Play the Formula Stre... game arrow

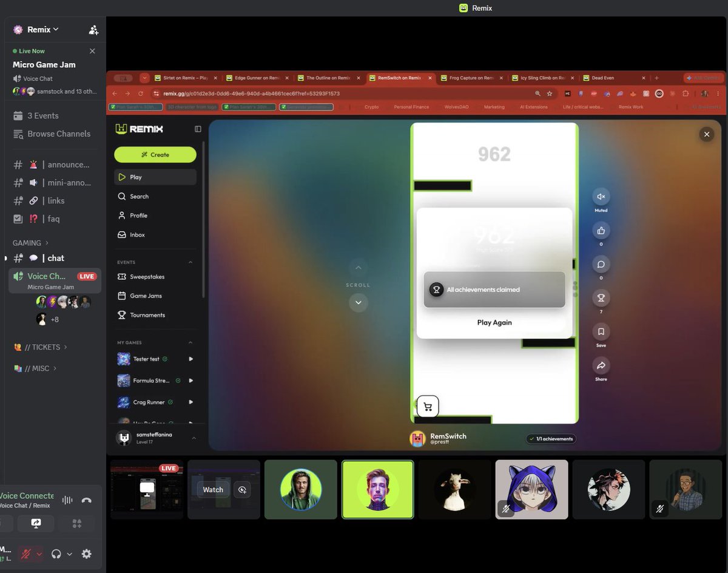[x=190, y=381]
